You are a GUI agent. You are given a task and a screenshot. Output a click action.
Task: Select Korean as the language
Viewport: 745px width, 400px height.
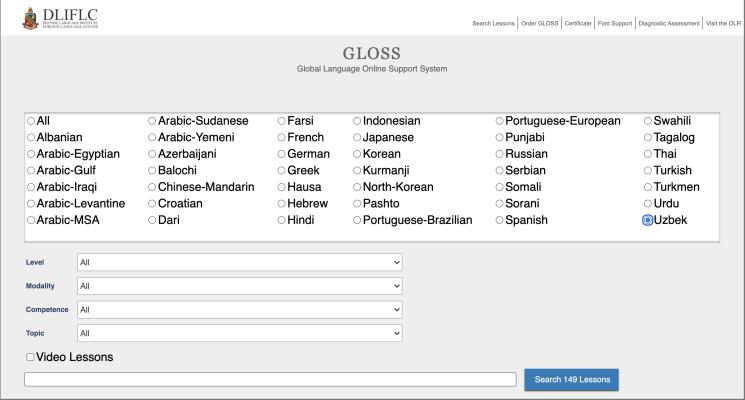tap(357, 154)
